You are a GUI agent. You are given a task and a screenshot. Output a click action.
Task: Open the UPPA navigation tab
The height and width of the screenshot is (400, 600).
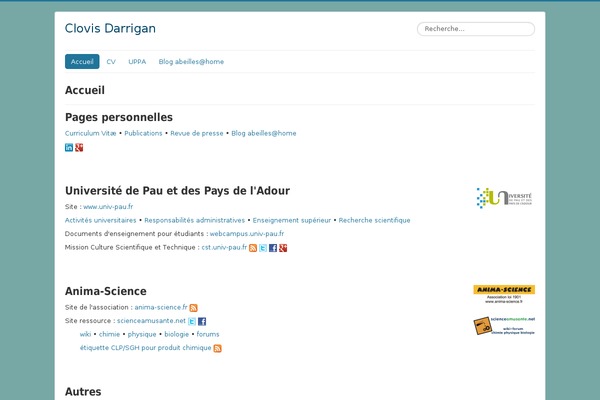click(137, 62)
